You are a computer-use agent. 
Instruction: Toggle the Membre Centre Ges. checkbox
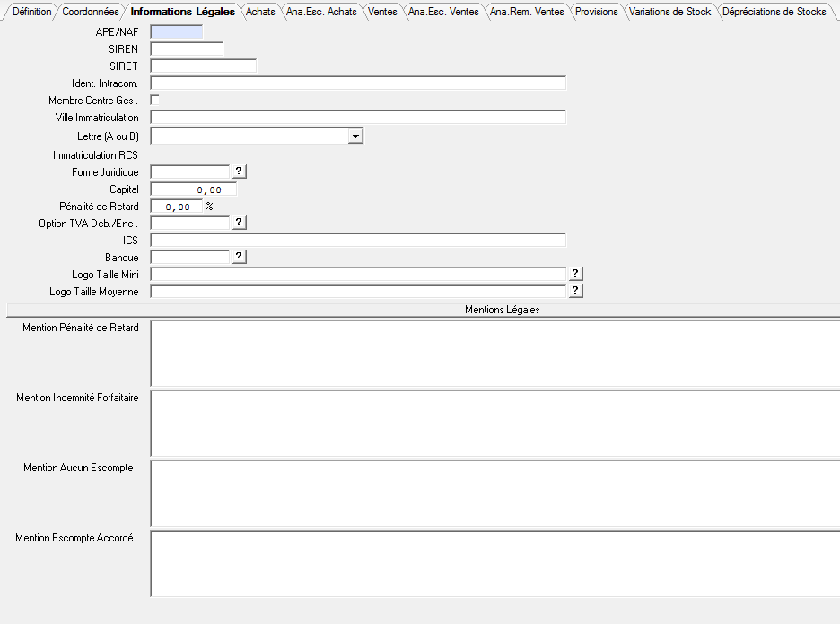[154, 100]
